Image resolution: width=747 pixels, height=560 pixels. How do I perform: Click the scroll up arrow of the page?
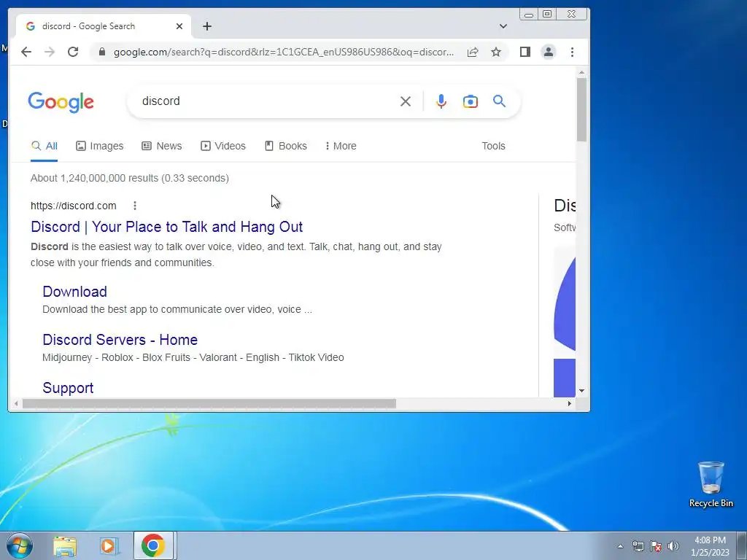(x=581, y=72)
